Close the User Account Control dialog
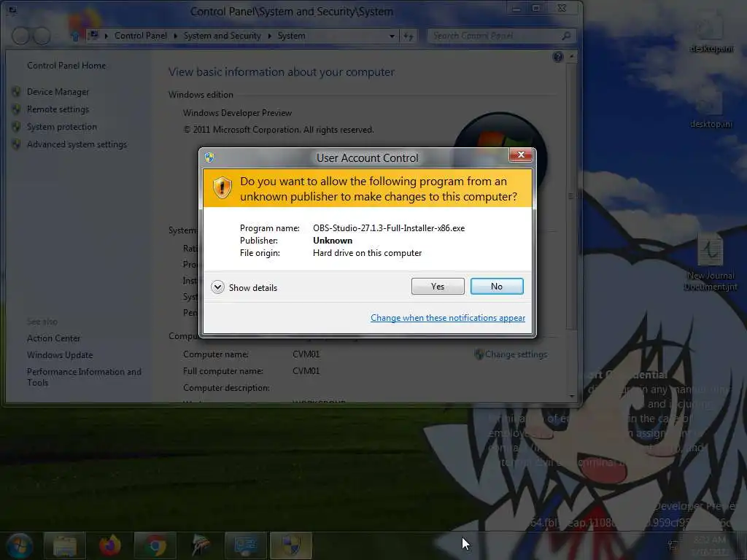 tap(520, 155)
